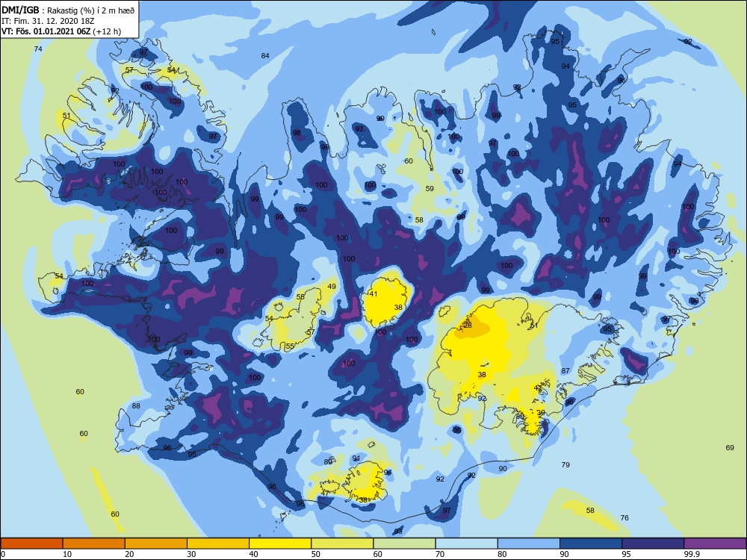Click the legend label 99.9
This screenshot has height=560, width=747.
click(x=692, y=554)
